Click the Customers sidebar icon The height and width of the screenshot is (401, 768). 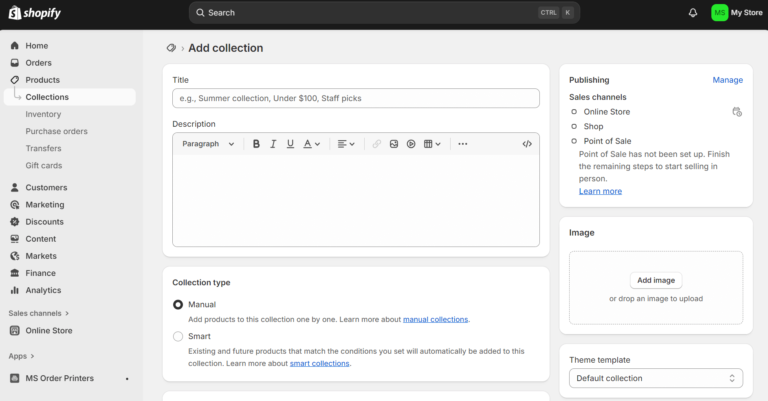(15, 188)
